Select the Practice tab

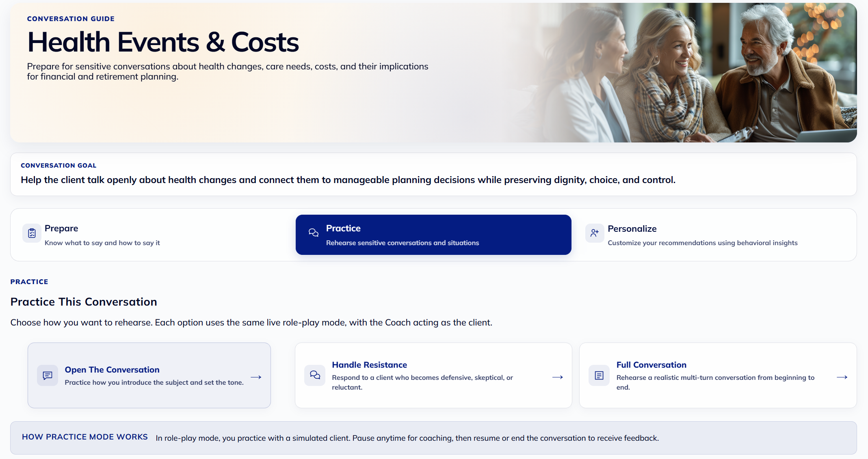click(433, 235)
